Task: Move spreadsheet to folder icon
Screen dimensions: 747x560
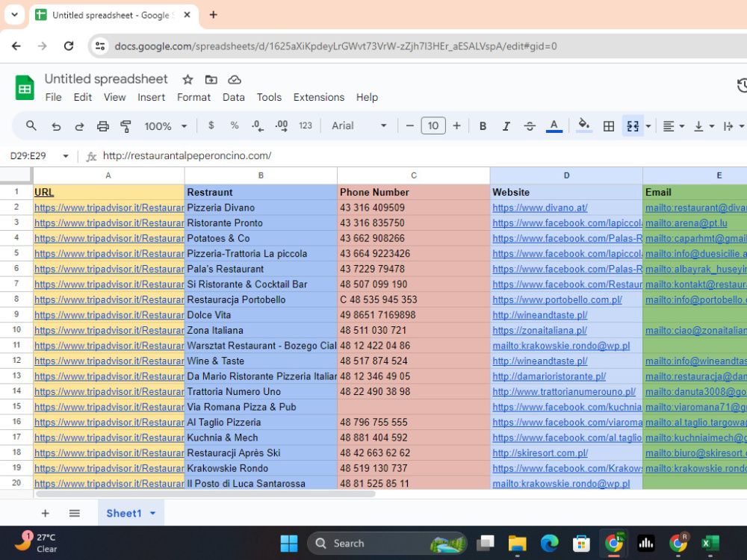Action: coord(211,80)
